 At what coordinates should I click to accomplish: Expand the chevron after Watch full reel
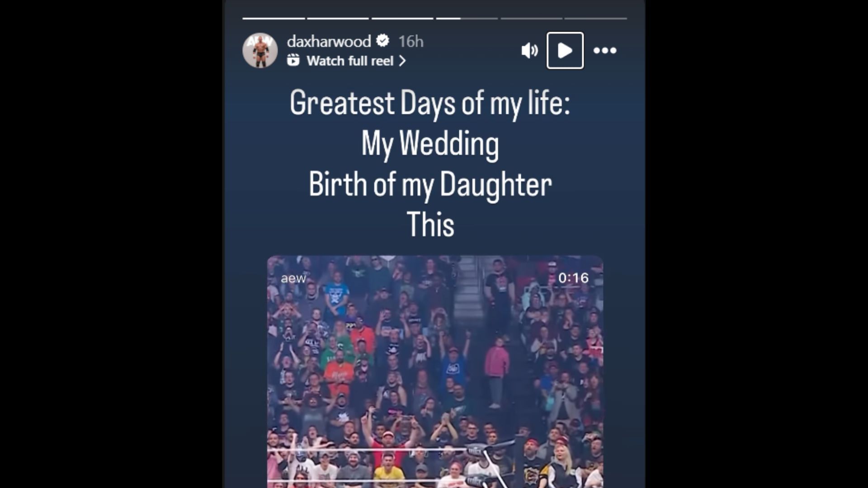click(x=402, y=61)
